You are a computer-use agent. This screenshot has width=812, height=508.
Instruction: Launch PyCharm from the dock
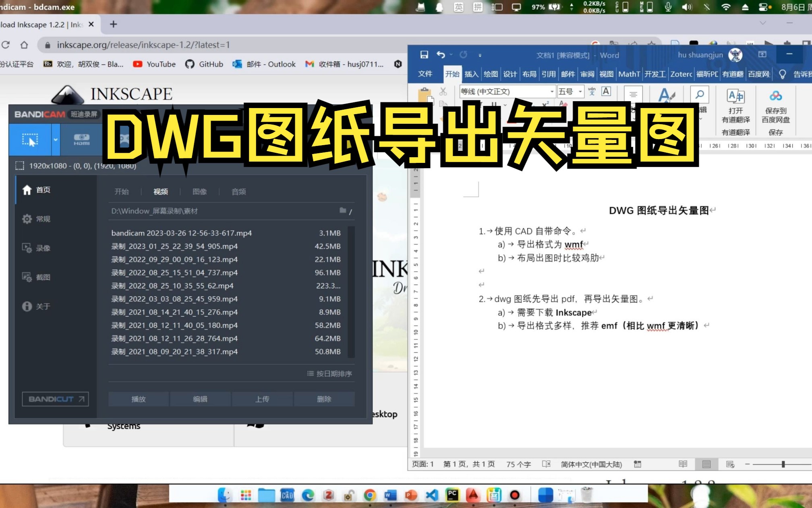click(x=452, y=495)
